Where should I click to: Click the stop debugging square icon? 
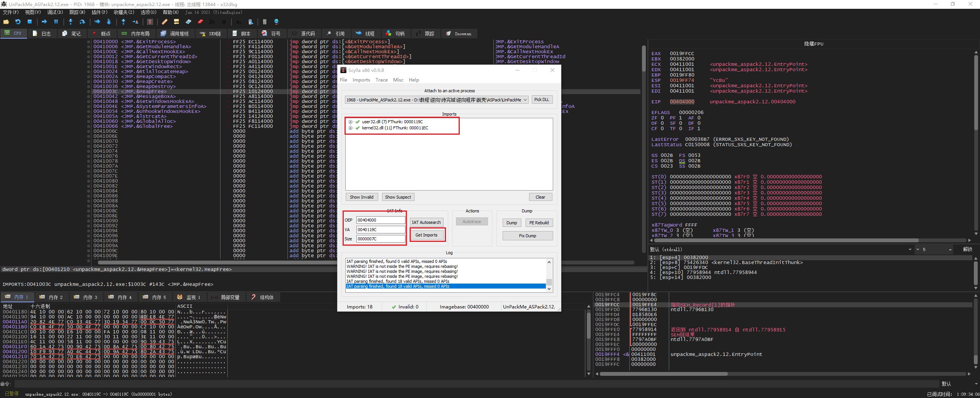[29, 22]
